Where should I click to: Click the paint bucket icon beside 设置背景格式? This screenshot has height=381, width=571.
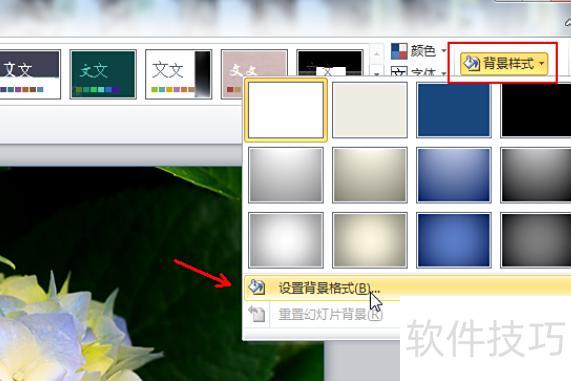pos(256,287)
